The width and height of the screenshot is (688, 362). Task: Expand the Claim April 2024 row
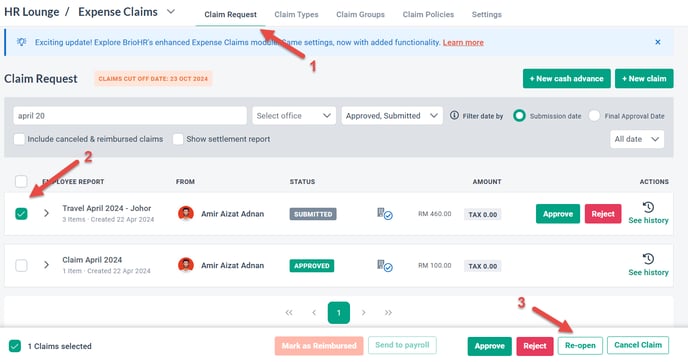(x=46, y=265)
